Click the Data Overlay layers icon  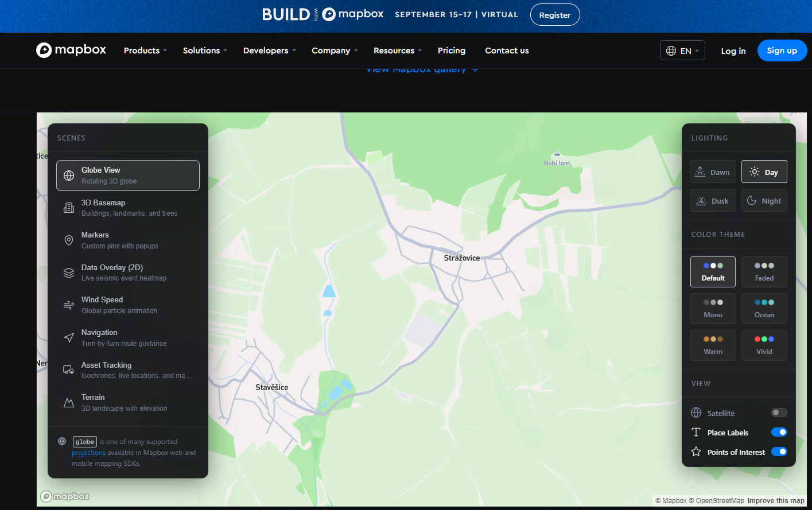69,272
